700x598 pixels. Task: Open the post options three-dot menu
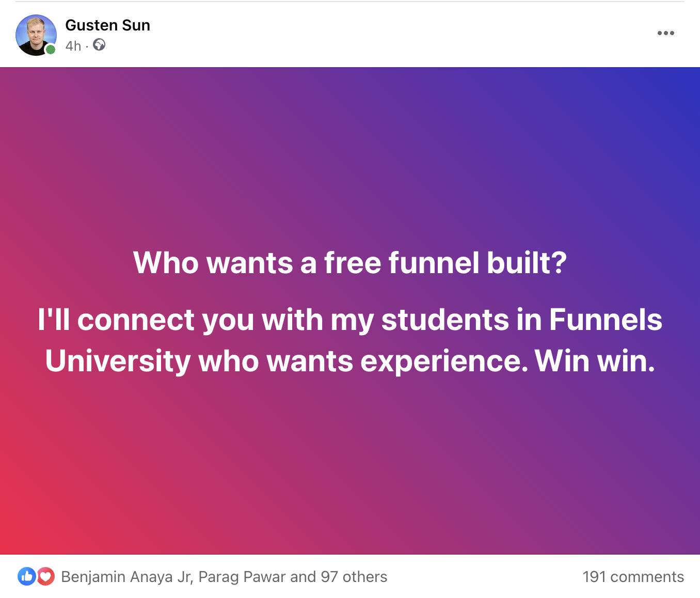(666, 33)
